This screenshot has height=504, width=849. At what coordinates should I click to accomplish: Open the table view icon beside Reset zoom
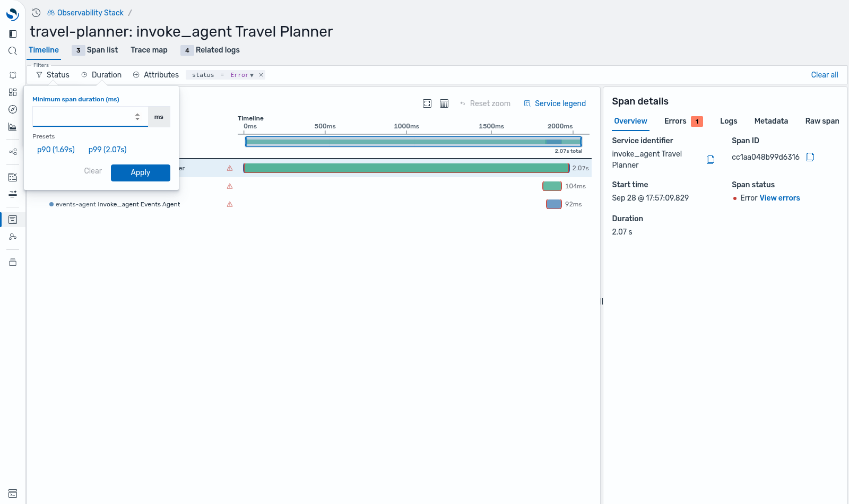(444, 103)
